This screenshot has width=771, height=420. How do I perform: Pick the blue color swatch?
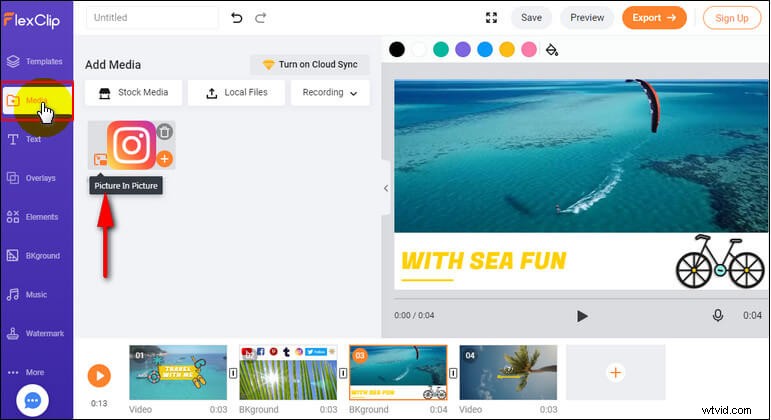485,49
